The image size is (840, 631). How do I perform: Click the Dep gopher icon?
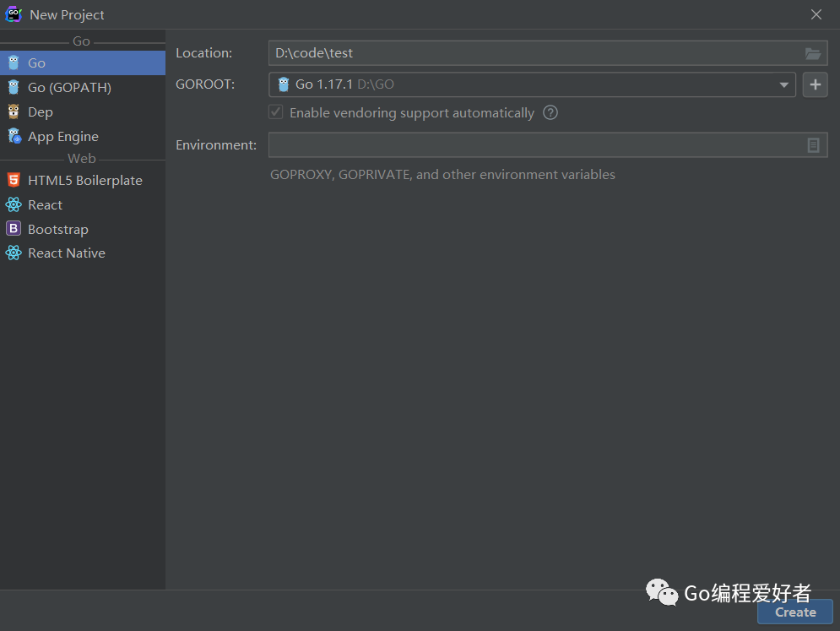point(14,112)
